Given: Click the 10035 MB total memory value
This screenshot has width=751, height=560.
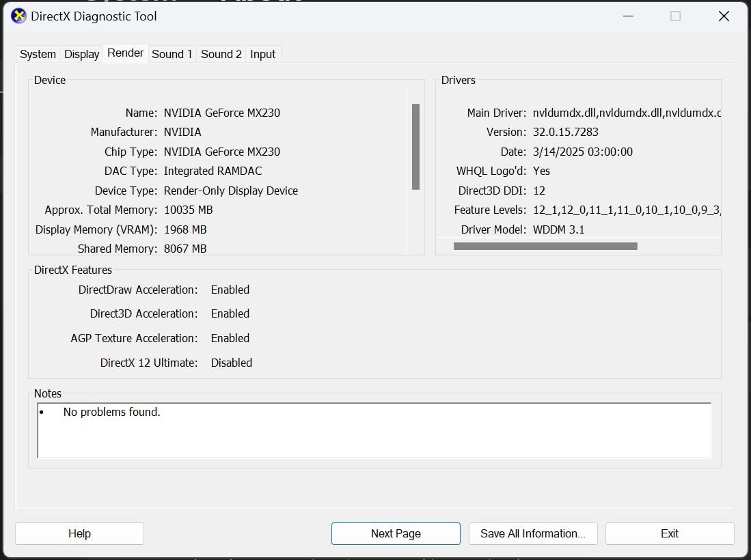Looking at the screenshot, I should (x=188, y=210).
